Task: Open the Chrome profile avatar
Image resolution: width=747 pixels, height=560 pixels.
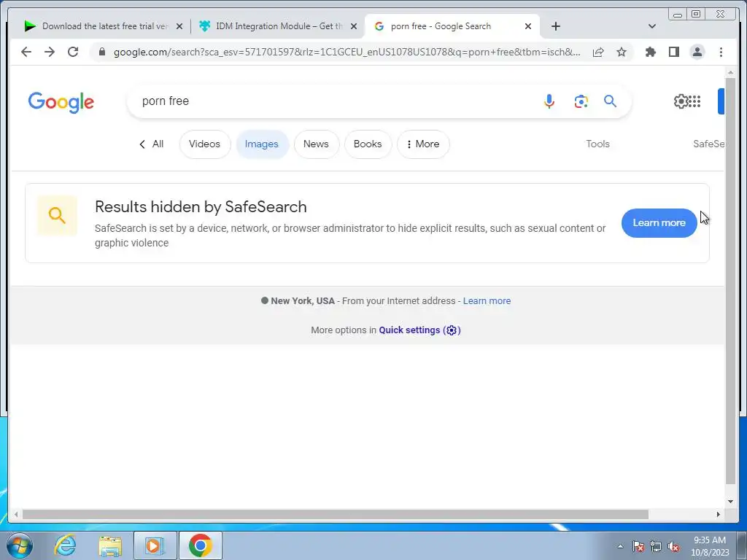Action: pos(697,52)
